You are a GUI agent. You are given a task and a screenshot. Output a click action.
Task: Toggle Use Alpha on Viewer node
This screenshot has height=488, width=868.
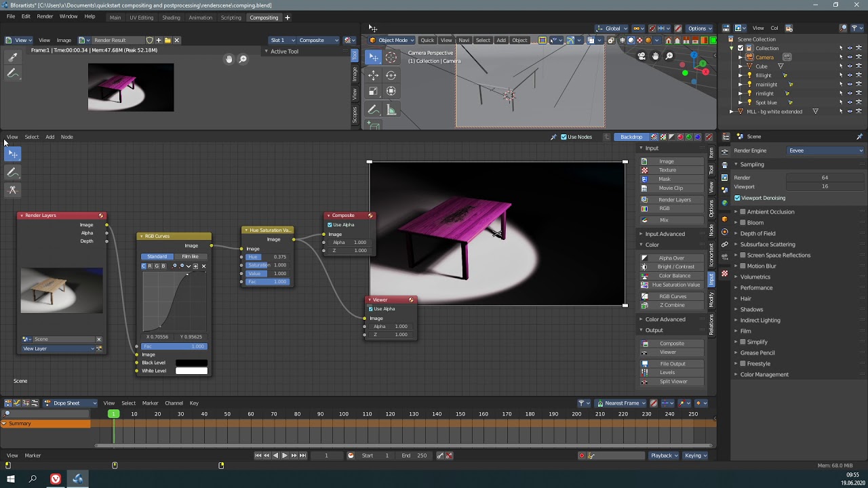371,309
